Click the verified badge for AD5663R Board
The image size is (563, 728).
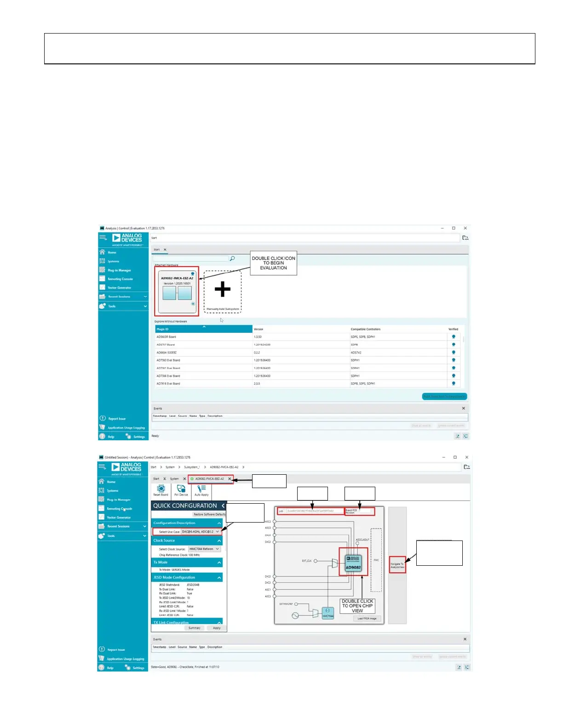(x=454, y=337)
